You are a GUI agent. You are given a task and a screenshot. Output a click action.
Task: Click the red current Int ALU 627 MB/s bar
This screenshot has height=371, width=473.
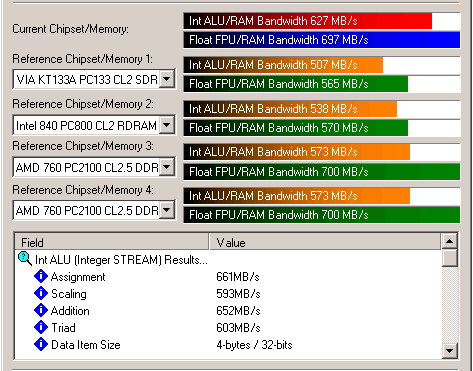pos(308,21)
